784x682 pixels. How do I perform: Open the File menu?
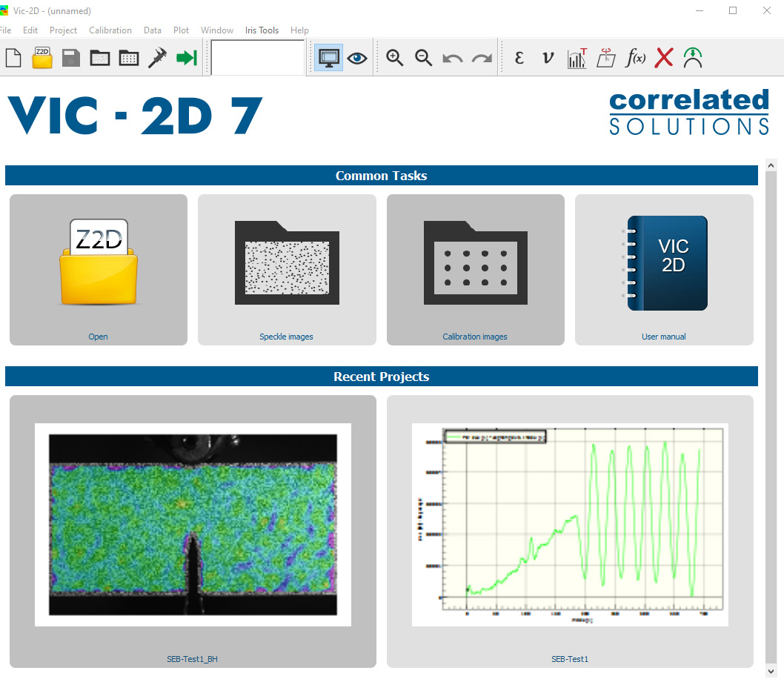(x=5, y=30)
